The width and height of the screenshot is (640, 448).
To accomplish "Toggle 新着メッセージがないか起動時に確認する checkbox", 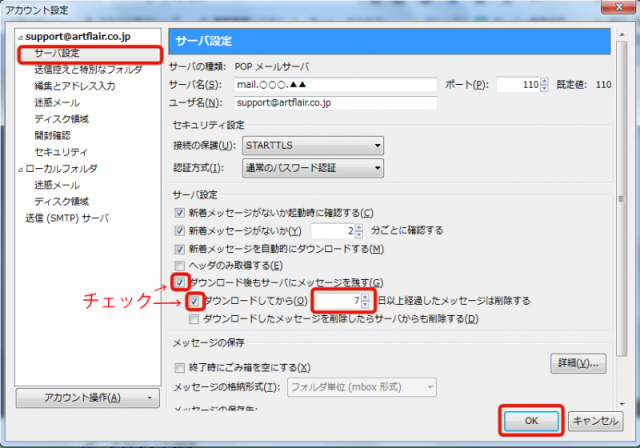I will coord(180,213).
